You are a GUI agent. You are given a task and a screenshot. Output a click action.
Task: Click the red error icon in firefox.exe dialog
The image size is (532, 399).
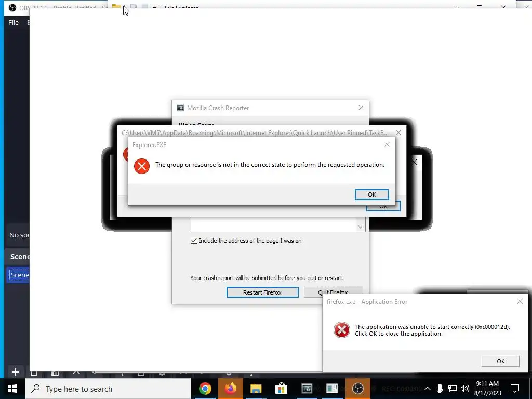[x=342, y=330]
